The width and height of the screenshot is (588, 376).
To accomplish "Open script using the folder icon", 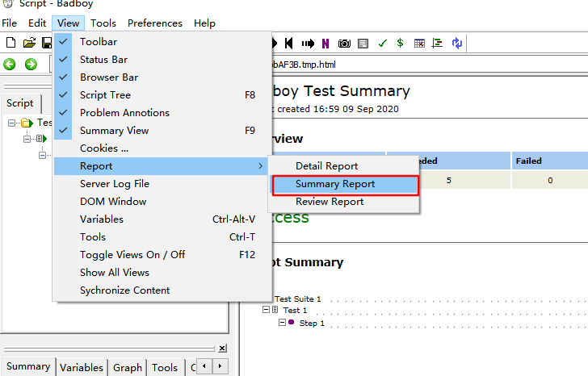I will point(29,43).
